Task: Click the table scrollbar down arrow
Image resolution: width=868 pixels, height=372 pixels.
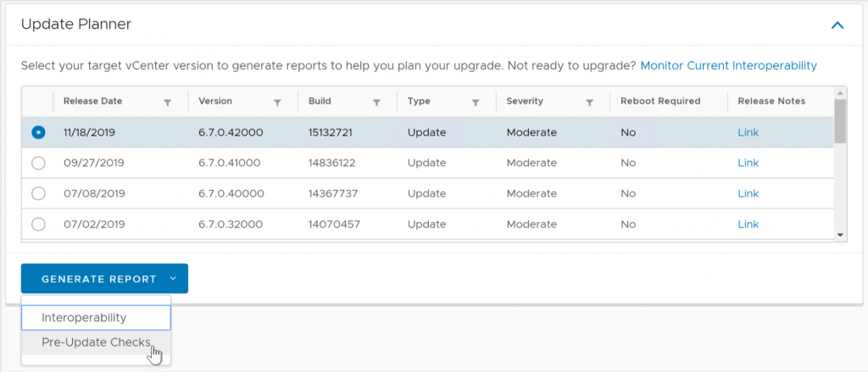Action: point(840,235)
